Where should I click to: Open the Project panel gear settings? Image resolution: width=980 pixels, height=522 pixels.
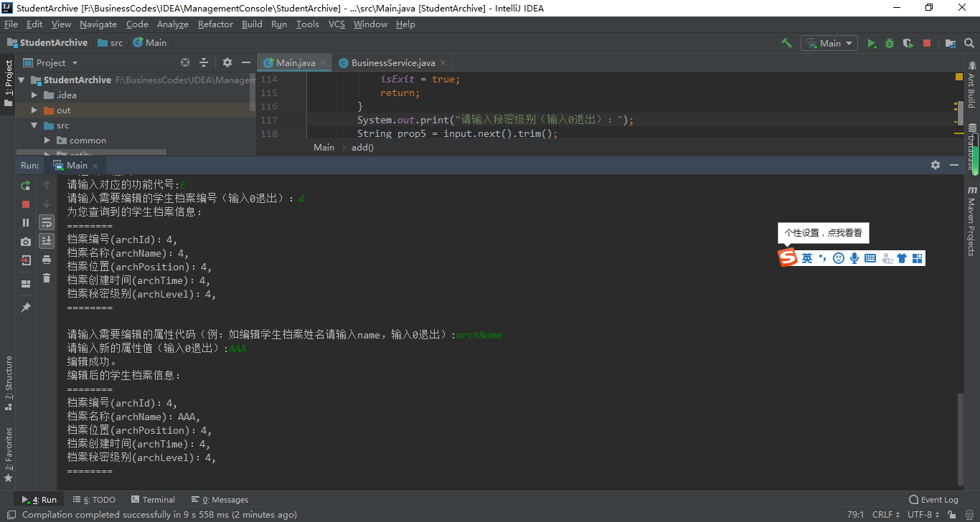(227, 62)
